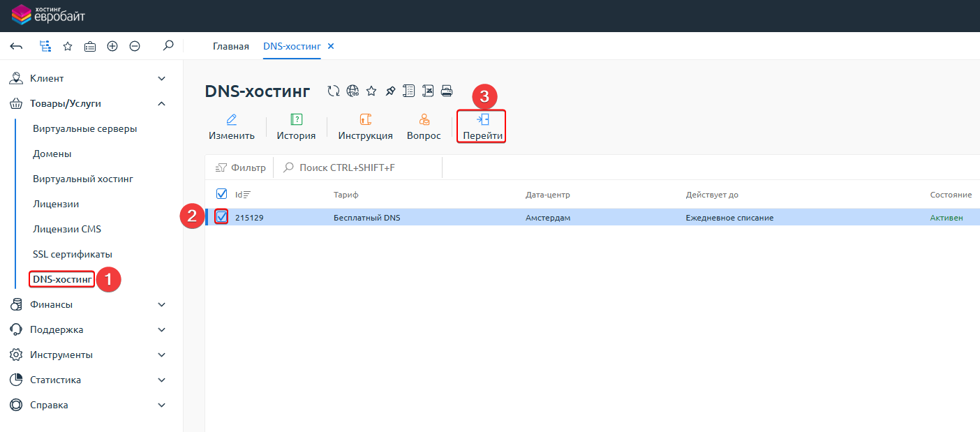This screenshot has width=980, height=432.
Task: Open Виртуальные серверы in the sidebar
Action: click(x=84, y=128)
